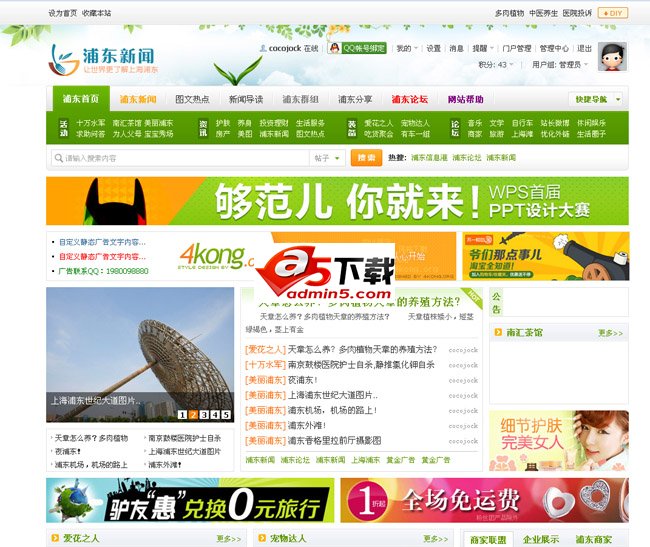This screenshot has height=547, width=650.
Task: Open the 图文热点 nav tab
Action: 192,99
